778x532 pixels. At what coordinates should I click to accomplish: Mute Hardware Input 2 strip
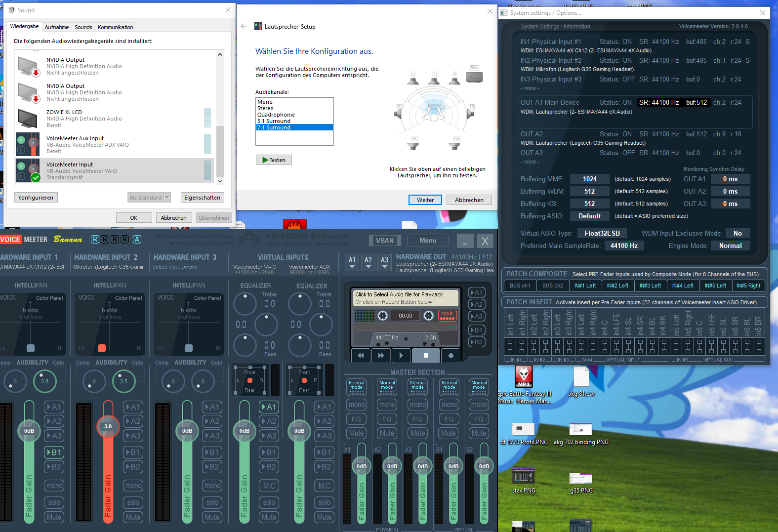pyautogui.click(x=133, y=517)
